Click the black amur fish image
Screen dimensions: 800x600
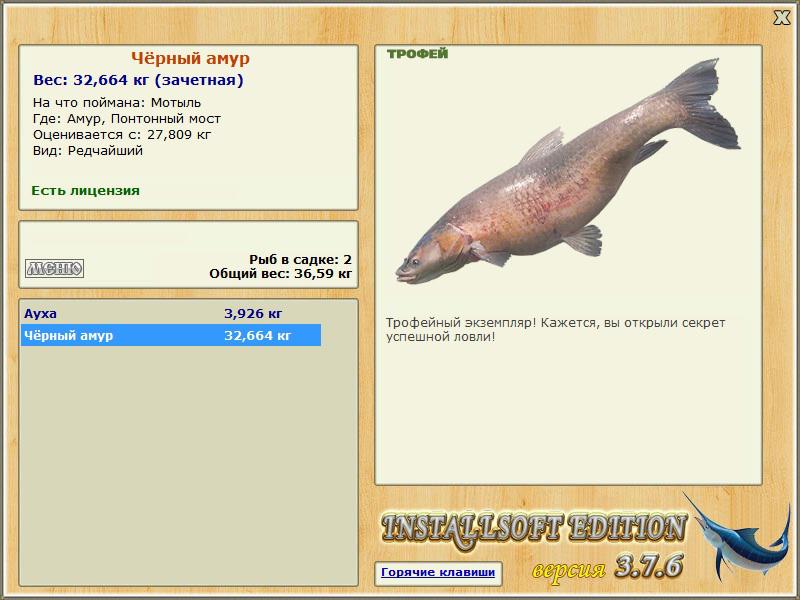click(x=568, y=173)
